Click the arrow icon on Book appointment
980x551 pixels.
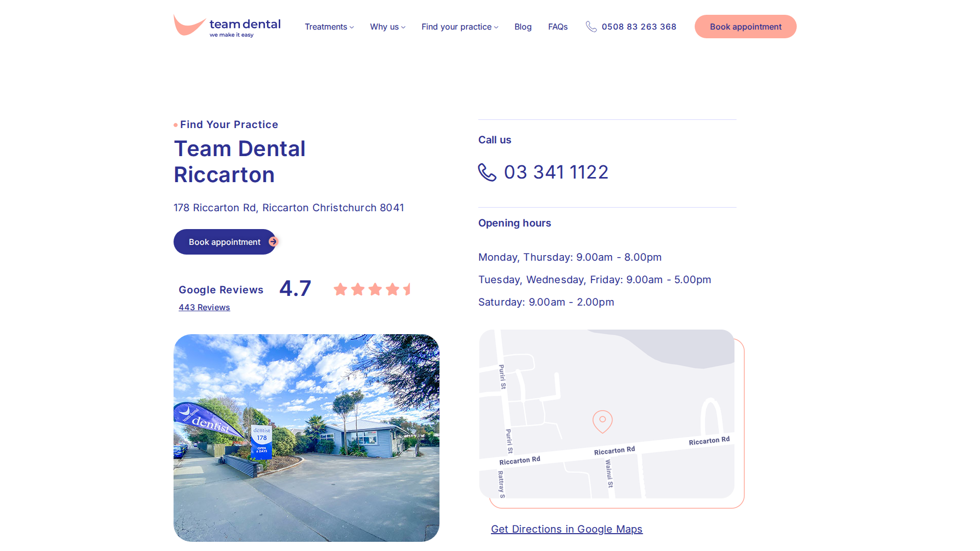pos(273,242)
